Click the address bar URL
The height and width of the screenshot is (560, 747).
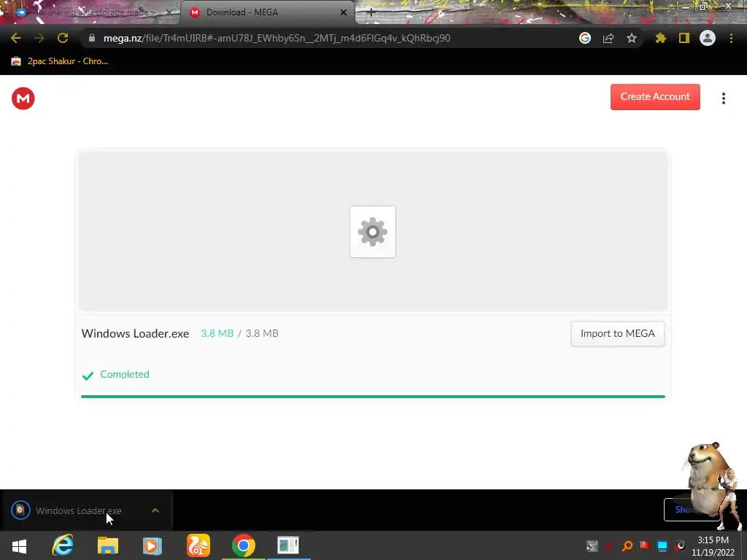tap(276, 38)
